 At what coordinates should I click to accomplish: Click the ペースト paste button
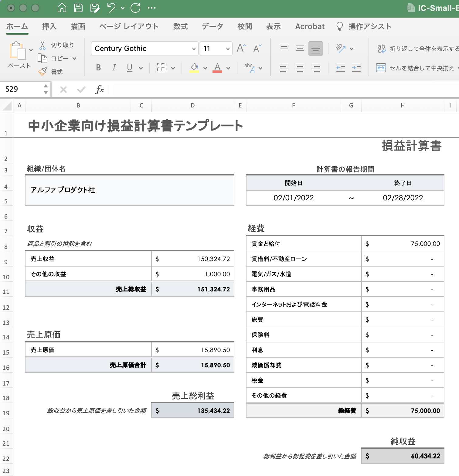point(18,55)
